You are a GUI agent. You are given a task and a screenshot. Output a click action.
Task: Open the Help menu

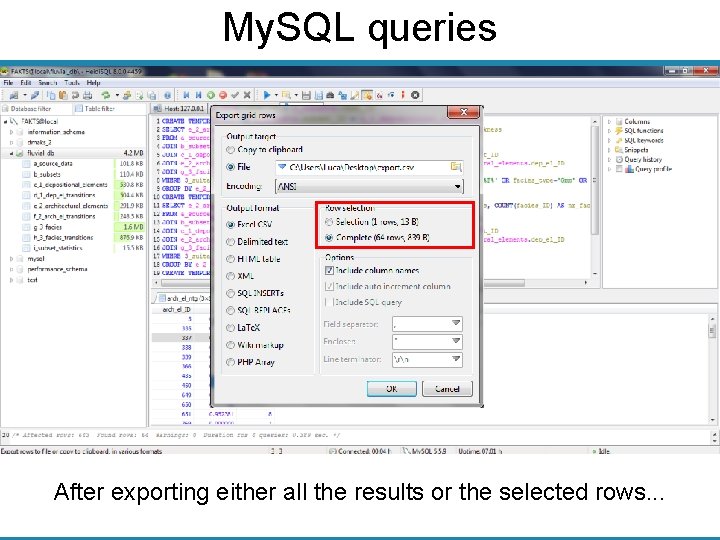coord(93,83)
